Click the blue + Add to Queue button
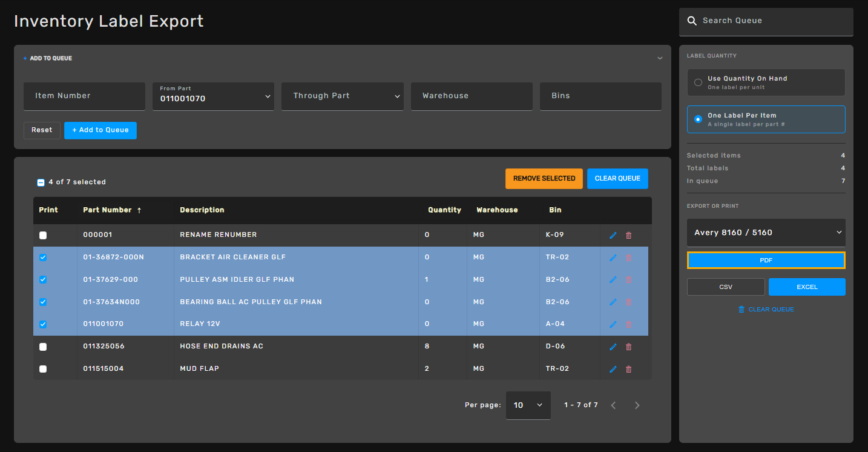This screenshot has width=868, height=452. click(x=100, y=130)
